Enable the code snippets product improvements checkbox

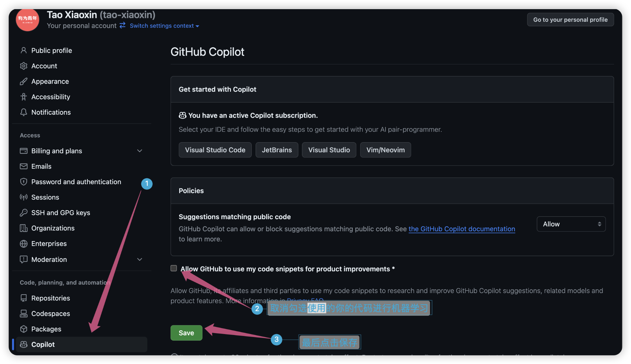tap(174, 268)
